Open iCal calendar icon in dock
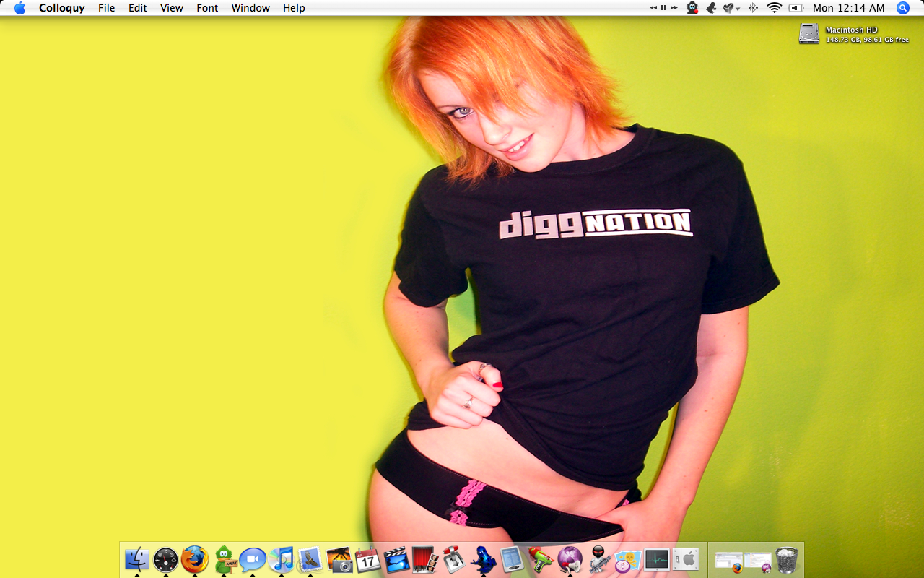924x578 pixels. point(367,560)
